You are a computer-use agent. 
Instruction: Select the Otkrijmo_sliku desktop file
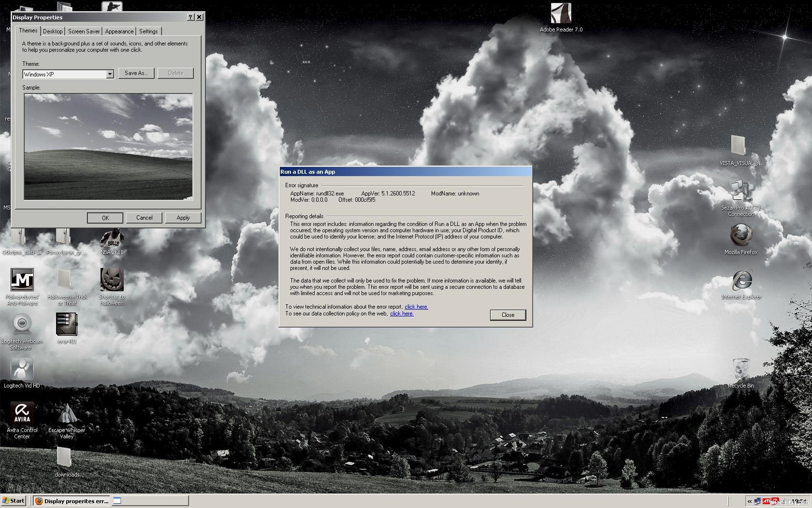coord(22,241)
